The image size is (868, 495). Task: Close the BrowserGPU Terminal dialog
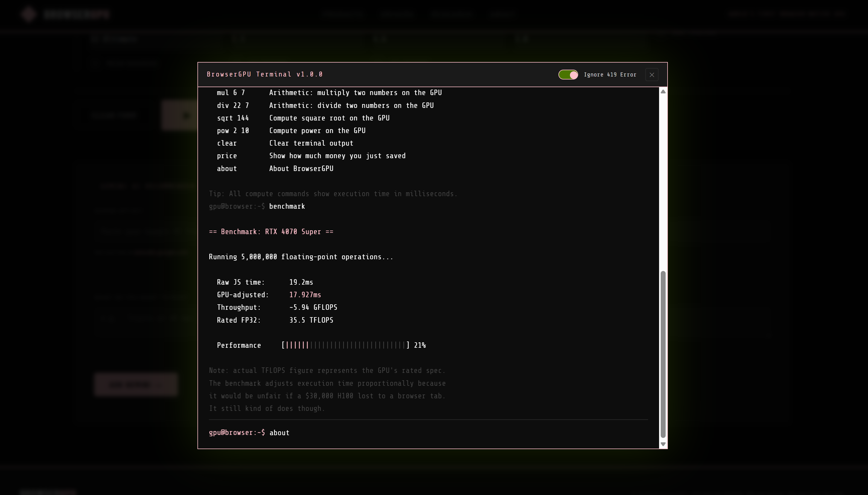(x=652, y=75)
